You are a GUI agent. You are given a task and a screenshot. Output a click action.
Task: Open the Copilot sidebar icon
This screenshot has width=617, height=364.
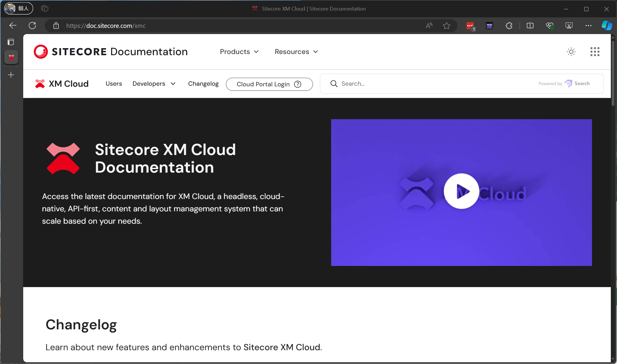click(607, 26)
